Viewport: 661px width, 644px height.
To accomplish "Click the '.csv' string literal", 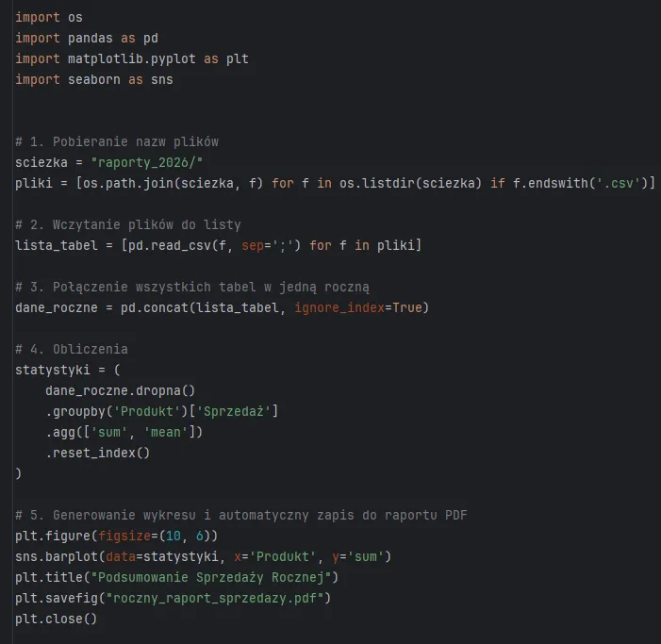I will click(x=622, y=183).
